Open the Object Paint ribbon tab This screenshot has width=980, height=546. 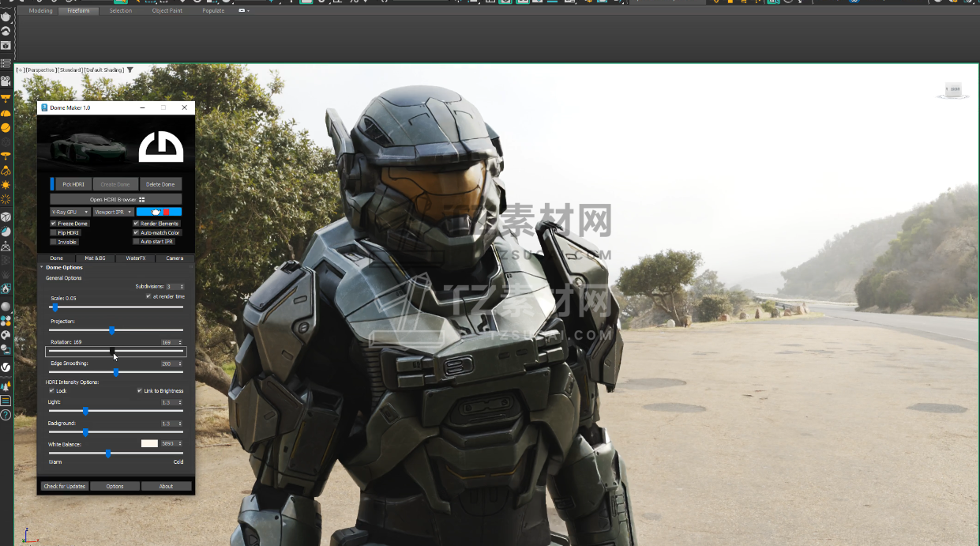click(x=167, y=11)
